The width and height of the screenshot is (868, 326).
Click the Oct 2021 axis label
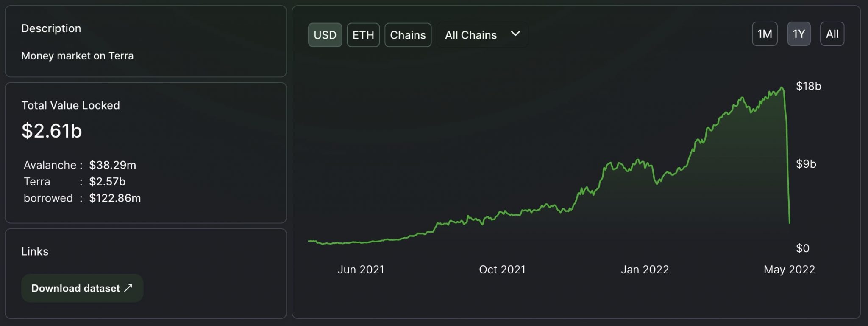502,270
